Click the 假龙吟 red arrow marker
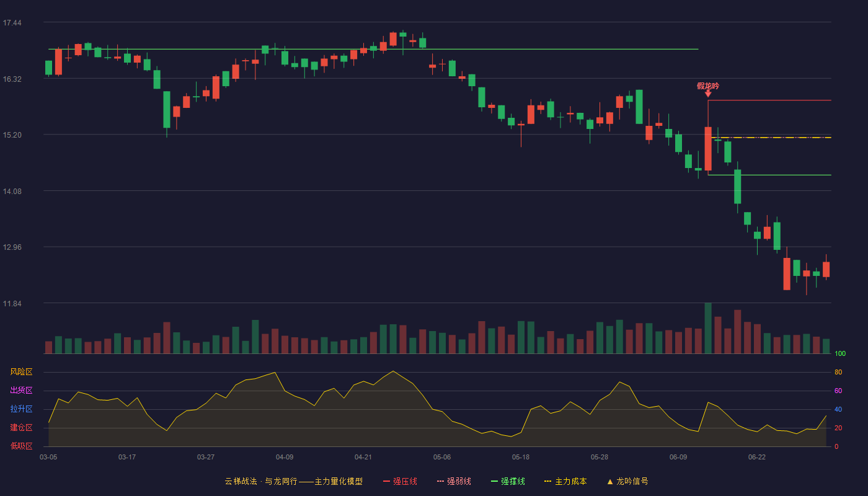The width and height of the screenshot is (868, 496). 708,94
